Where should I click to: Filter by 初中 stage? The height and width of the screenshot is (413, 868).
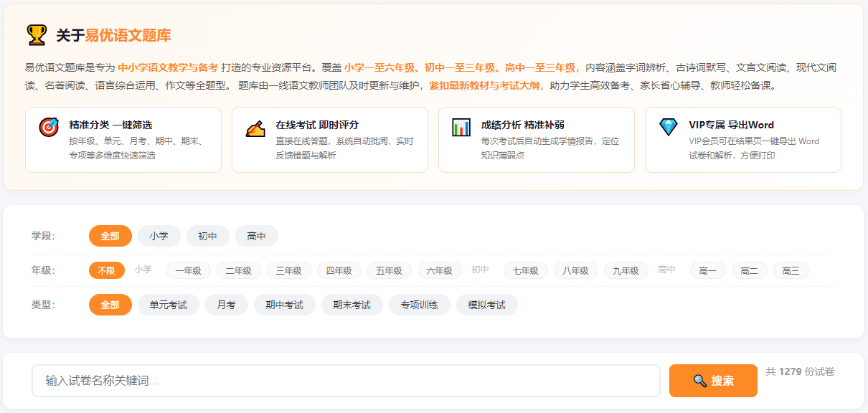208,236
